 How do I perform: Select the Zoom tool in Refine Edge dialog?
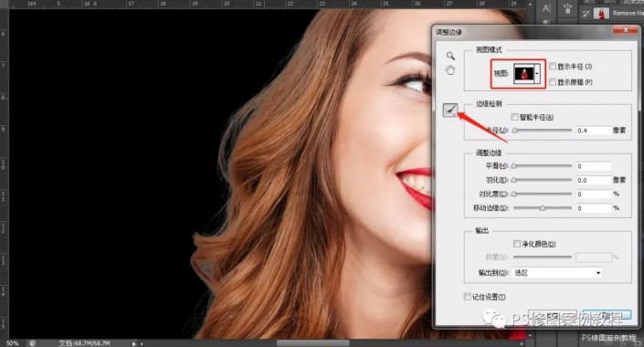(450, 56)
